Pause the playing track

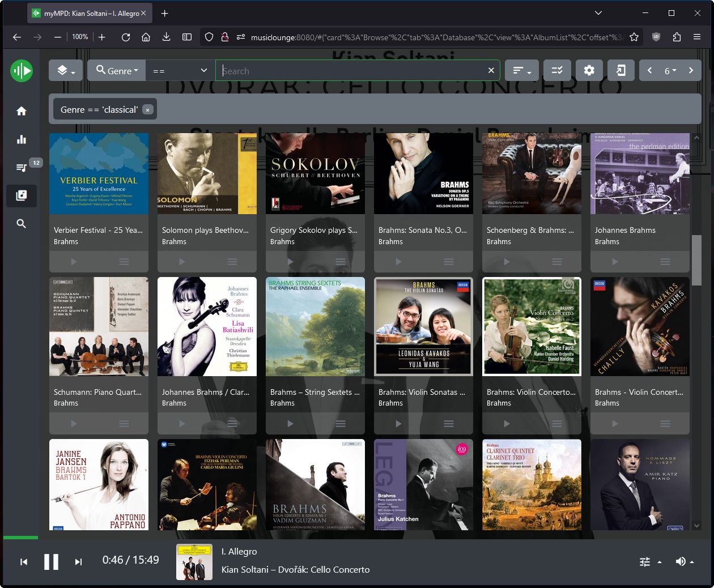click(x=51, y=562)
